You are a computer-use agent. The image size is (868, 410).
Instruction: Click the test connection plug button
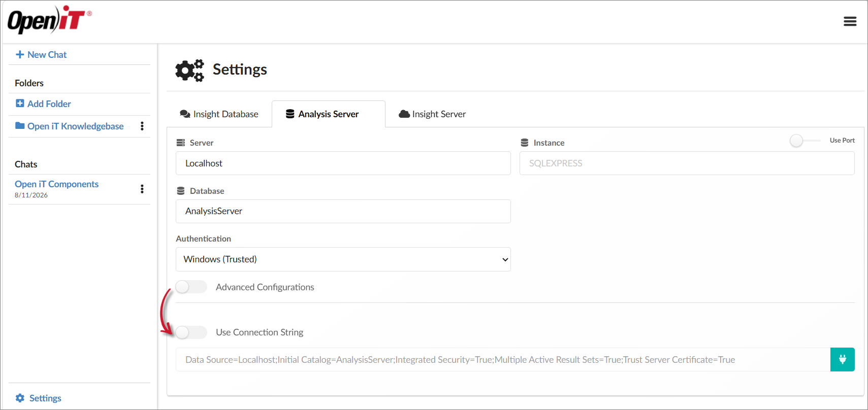click(842, 359)
